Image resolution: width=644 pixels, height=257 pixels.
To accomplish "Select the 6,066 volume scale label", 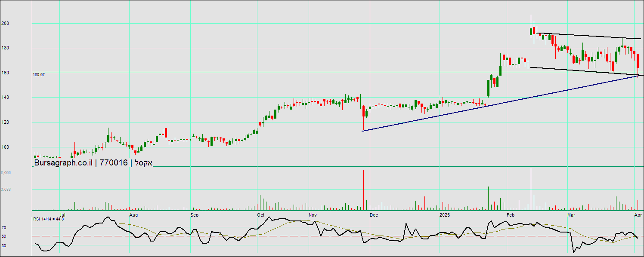I will 6,172.
